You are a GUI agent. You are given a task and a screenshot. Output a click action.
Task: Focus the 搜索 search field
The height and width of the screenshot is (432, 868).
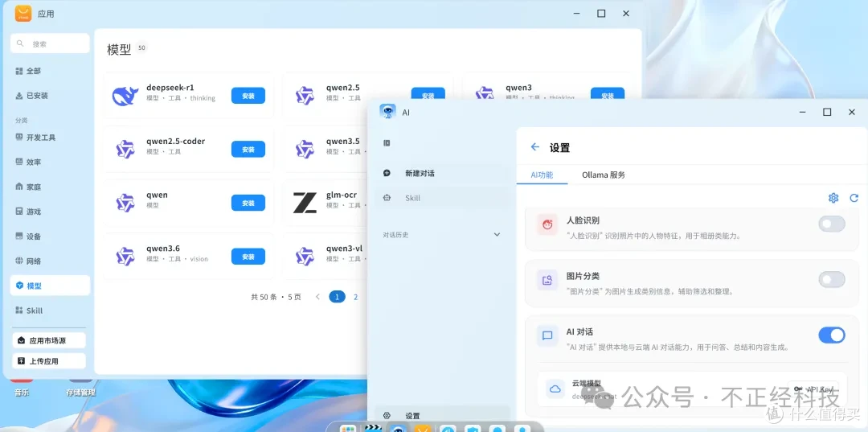[50, 43]
